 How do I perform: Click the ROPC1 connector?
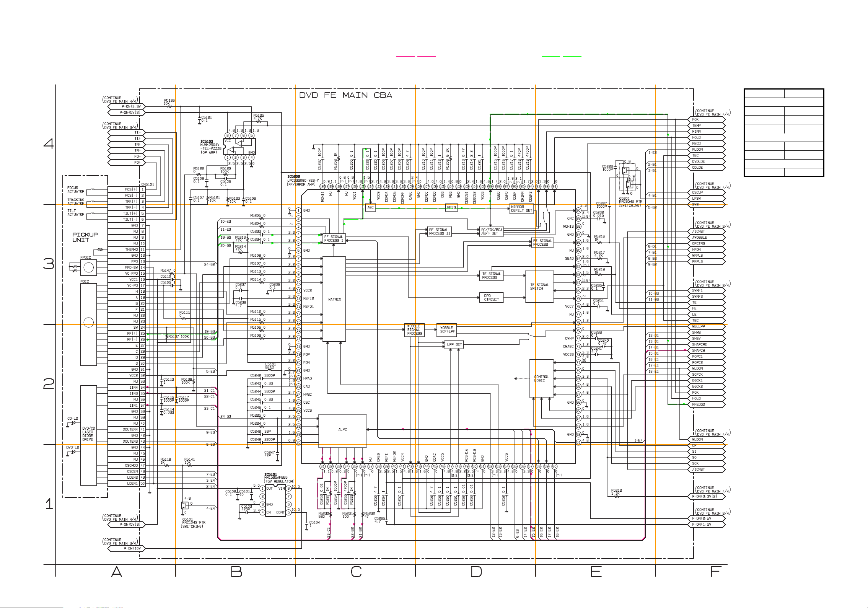coord(707,357)
